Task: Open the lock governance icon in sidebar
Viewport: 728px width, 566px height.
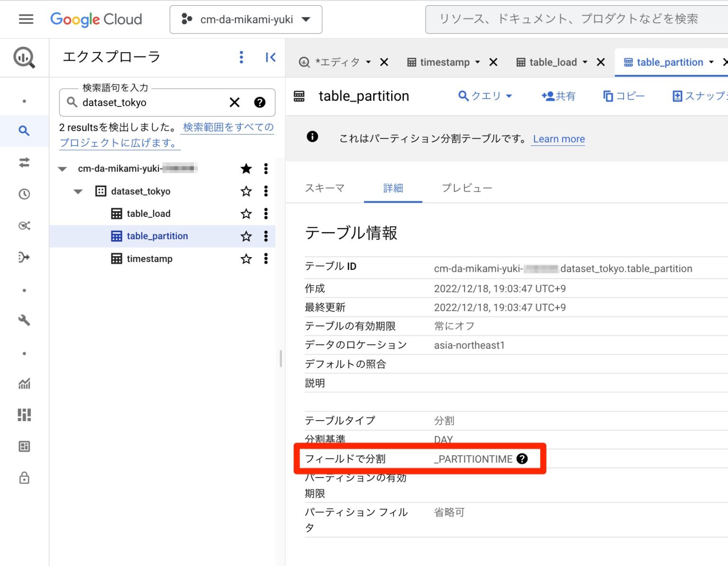Action: pos(24,478)
